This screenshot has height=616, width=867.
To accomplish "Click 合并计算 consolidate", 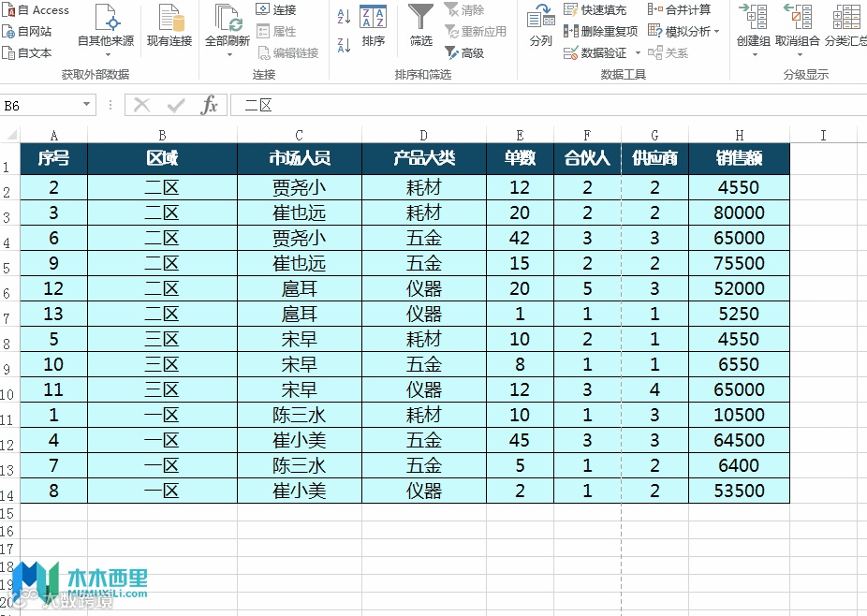I will [679, 10].
